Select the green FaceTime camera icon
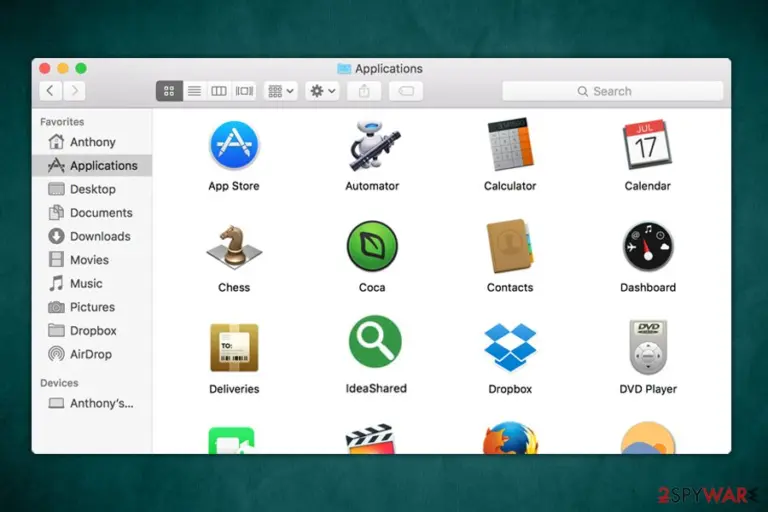This screenshot has height=512, width=768. 232,440
